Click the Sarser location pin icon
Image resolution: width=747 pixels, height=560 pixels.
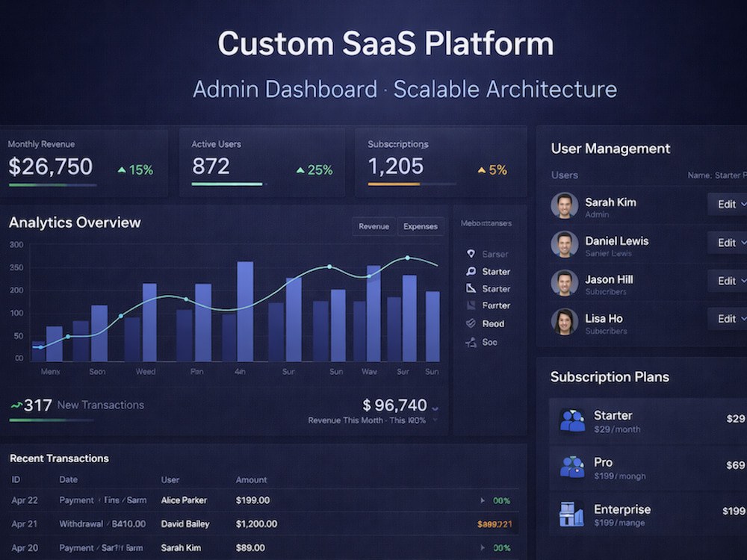pyautogui.click(x=471, y=254)
